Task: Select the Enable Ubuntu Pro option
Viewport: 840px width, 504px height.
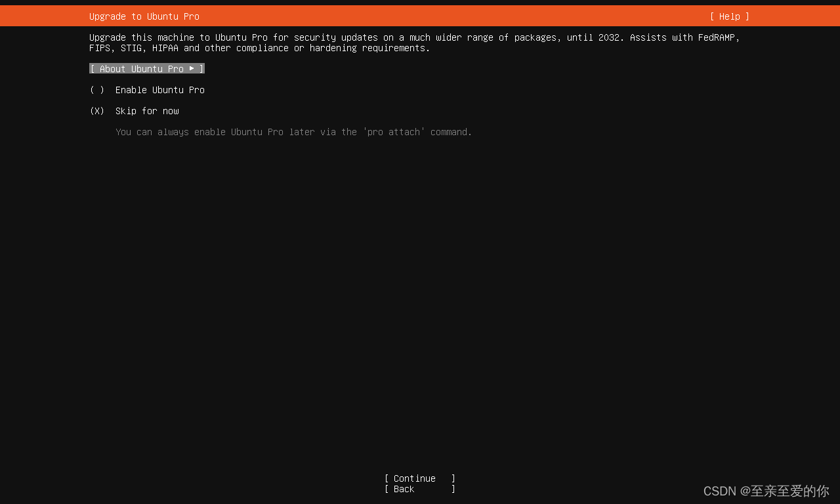Action: click(147, 90)
